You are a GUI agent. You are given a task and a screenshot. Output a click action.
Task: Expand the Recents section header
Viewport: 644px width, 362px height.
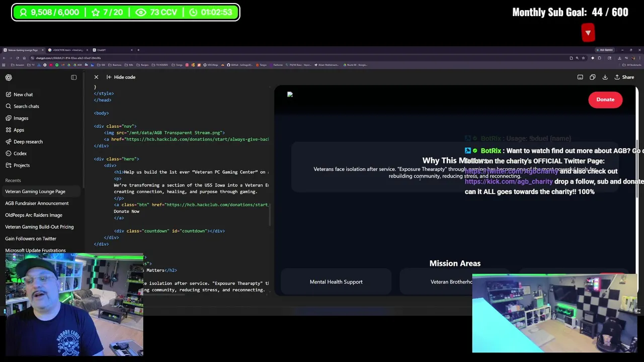13,180
